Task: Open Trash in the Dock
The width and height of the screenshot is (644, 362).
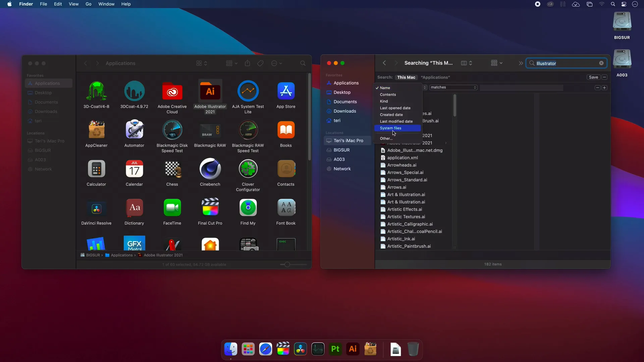Action: pyautogui.click(x=413, y=349)
